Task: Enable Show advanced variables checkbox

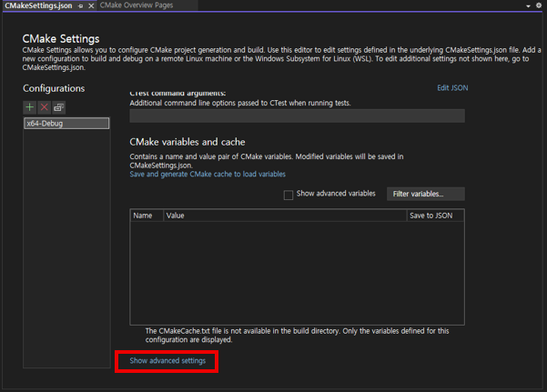Action: click(x=289, y=195)
